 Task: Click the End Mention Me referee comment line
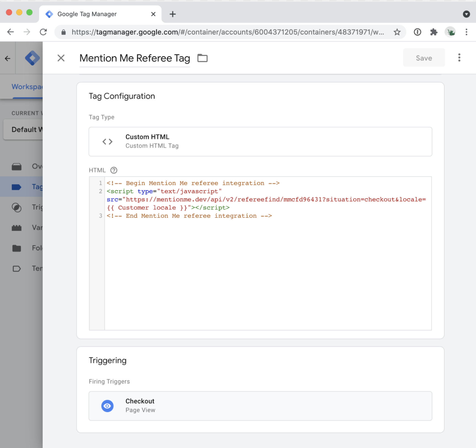[189, 216]
